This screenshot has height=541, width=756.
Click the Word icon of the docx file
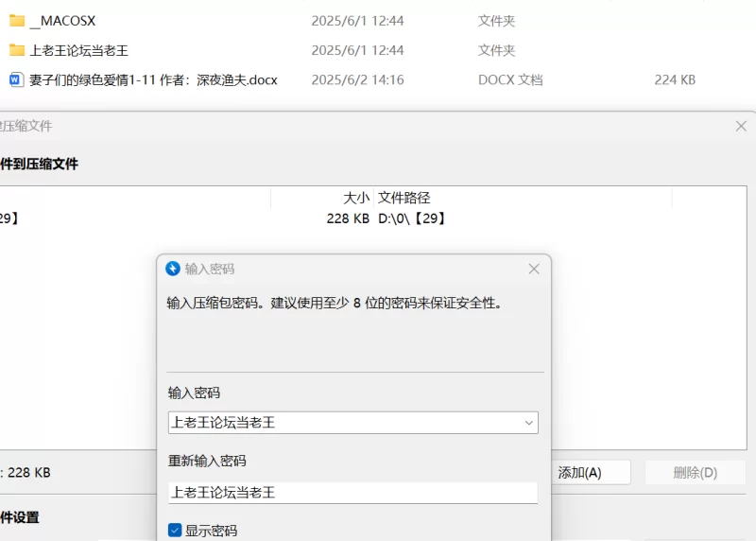pos(16,79)
